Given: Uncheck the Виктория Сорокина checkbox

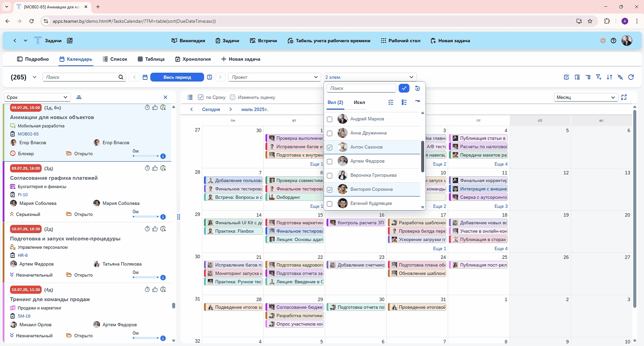Looking at the screenshot, I should (x=330, y=190).
